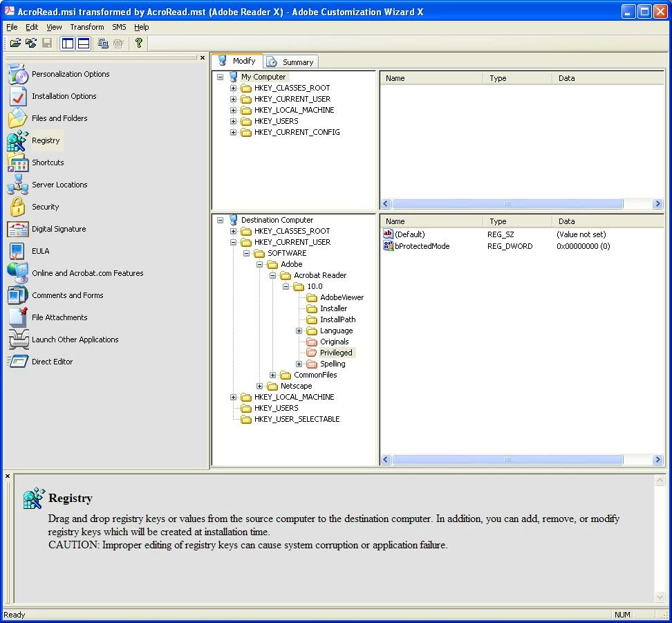Open Files and Folders icon
The width and height of the screenshot is (672, 623).
17,118
